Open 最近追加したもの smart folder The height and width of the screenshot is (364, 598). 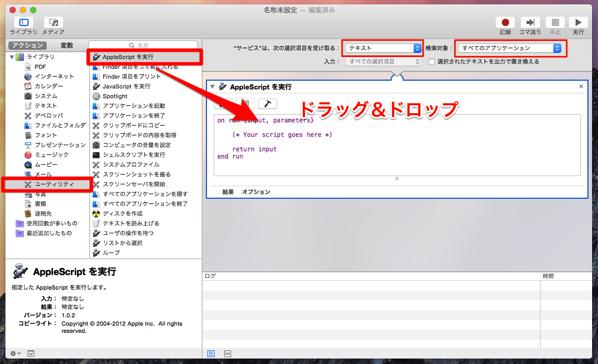pyautogui.click(x=49, y=233)
